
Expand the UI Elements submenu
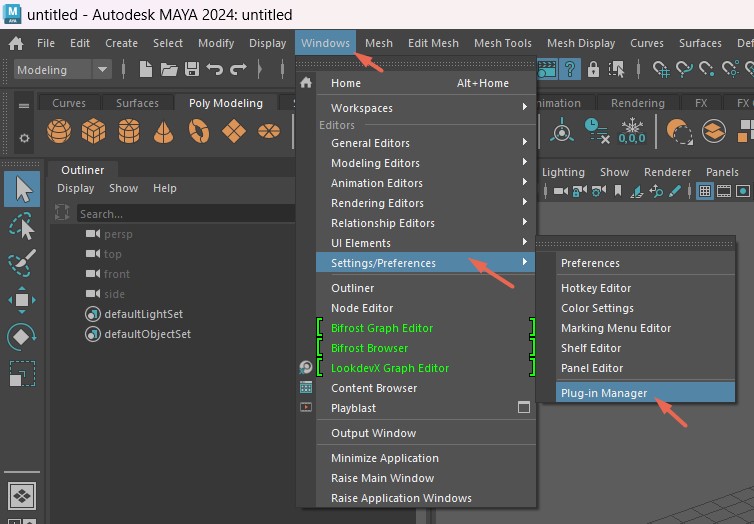coord(426,243)
